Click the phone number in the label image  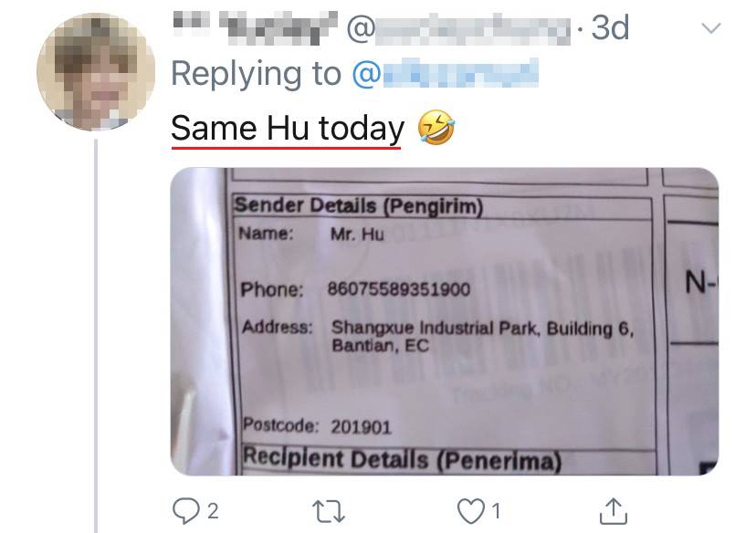coord(399,289)
